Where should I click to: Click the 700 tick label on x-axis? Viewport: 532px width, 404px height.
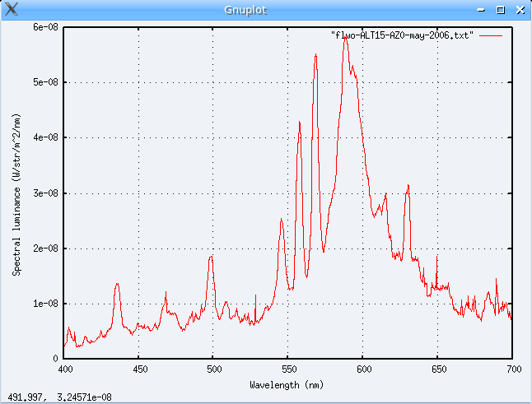[512, 370]
